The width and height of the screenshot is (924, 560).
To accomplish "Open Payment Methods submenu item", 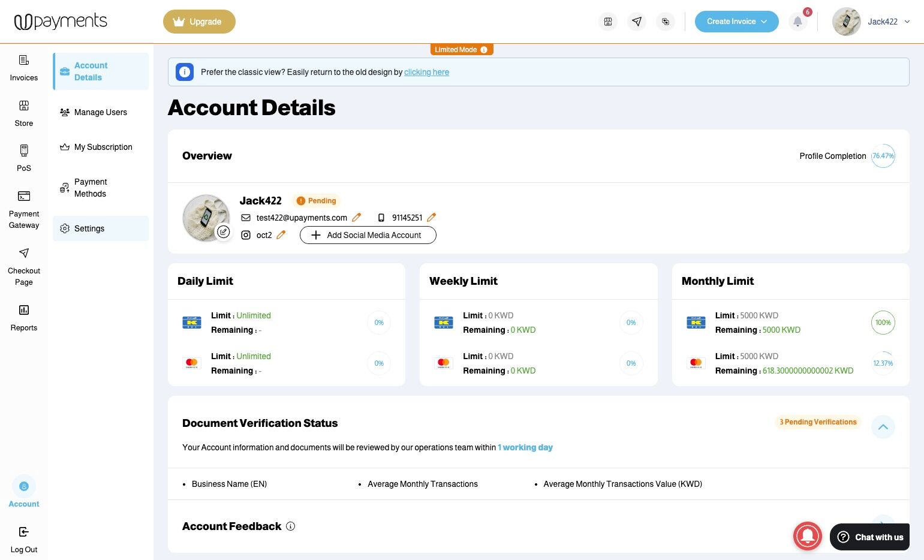I will 101,188.
